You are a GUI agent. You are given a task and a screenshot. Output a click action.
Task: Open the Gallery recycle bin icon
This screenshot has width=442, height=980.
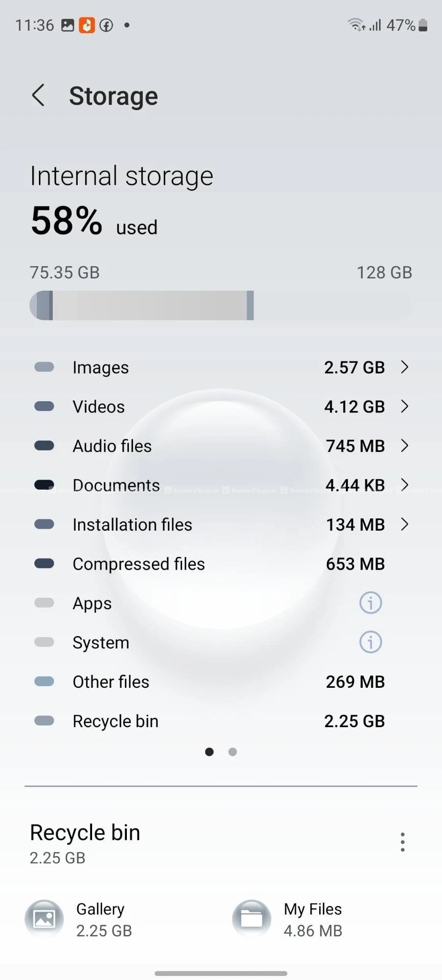[45, 919]
